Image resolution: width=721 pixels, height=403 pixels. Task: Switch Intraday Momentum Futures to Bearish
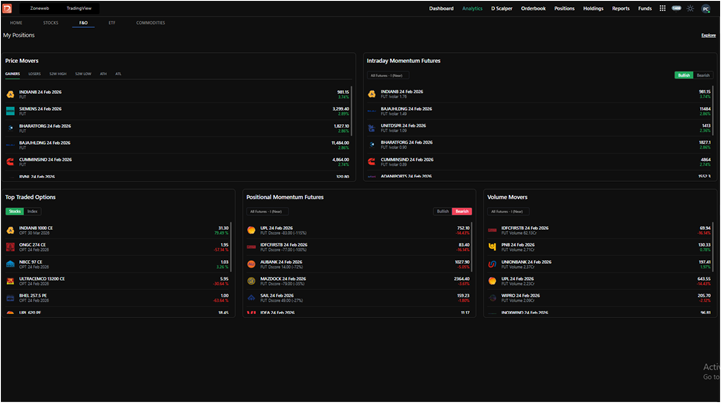tap(703, 75)
